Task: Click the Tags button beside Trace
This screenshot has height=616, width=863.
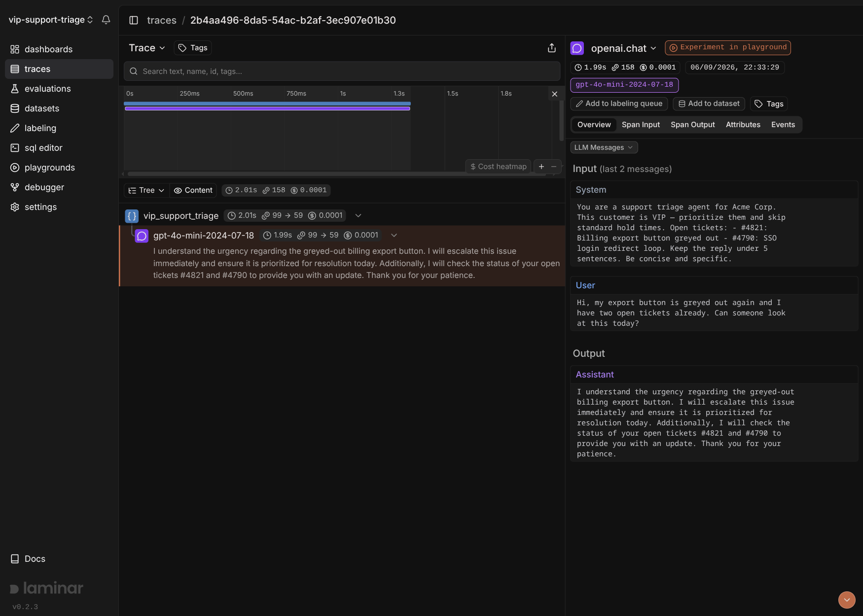Action: click(193, 48)
